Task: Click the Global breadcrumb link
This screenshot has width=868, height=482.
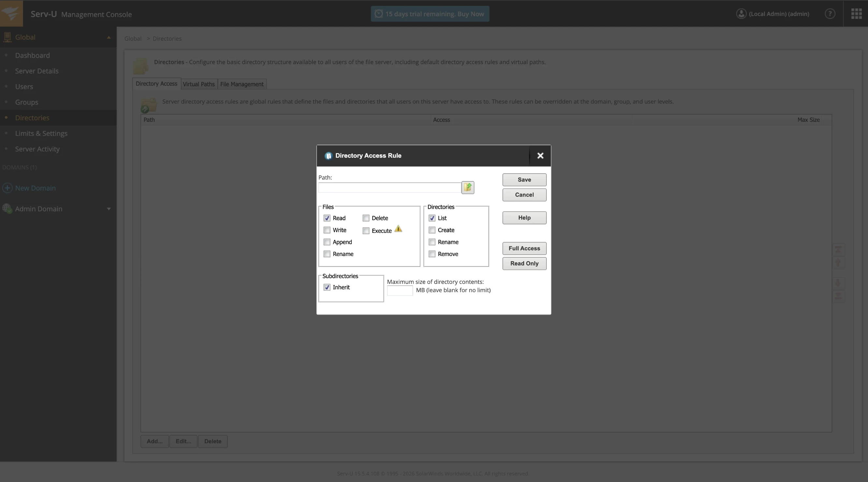Action: click(133, 39)
